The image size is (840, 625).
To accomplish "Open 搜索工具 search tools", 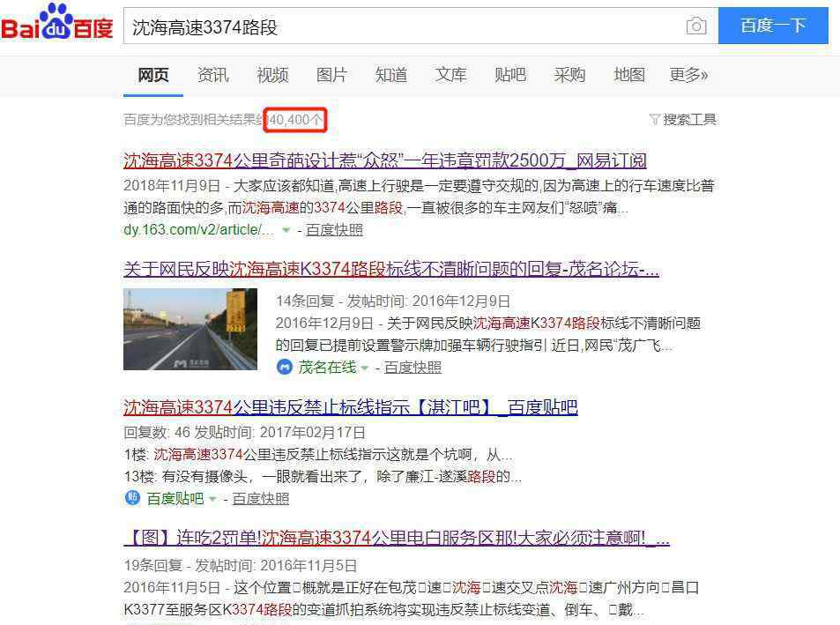I will pos(689,119).
